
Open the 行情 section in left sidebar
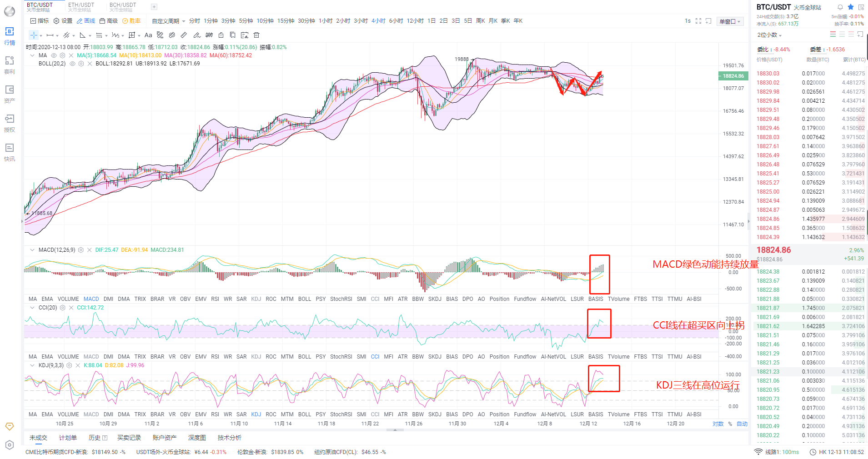(10, 36)
